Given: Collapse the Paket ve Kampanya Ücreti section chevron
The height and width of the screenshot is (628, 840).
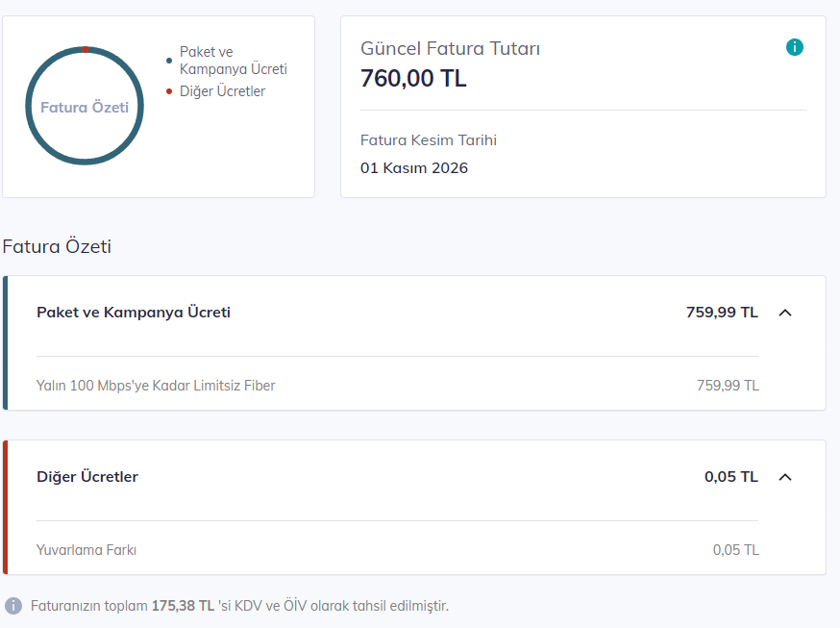Looking at the screenshot, I should [x=785, y=313].
